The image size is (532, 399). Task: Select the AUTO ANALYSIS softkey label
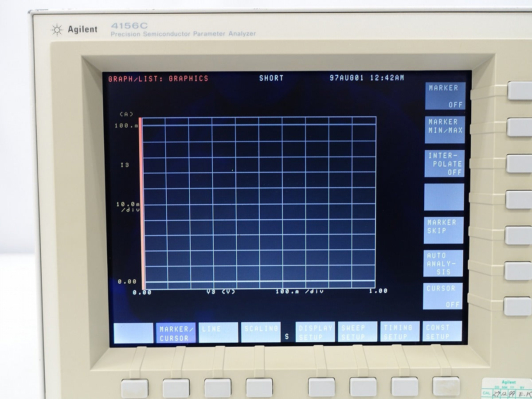tap(443, 263)
